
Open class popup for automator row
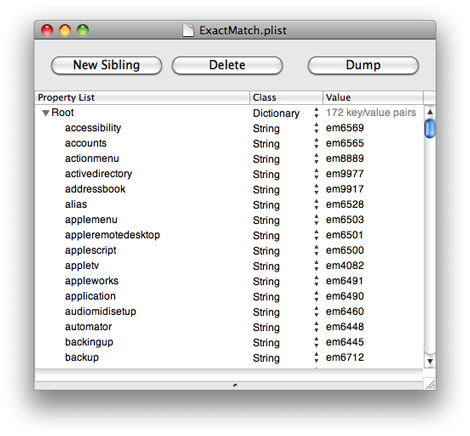pyautogui.click(x=316, y=327)
